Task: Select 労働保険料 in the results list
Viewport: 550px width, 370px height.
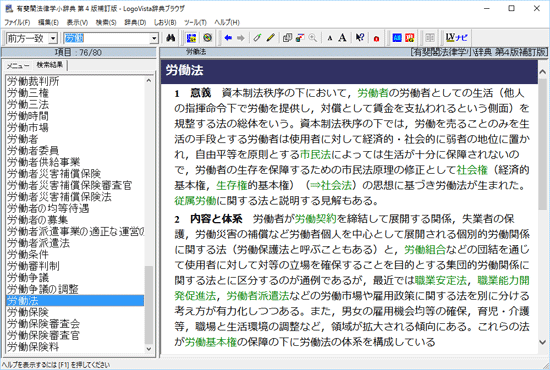Action: tap(33, 347)
